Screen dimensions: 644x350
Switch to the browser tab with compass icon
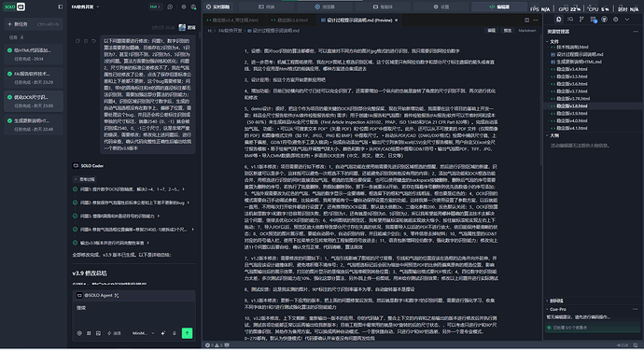325,7
